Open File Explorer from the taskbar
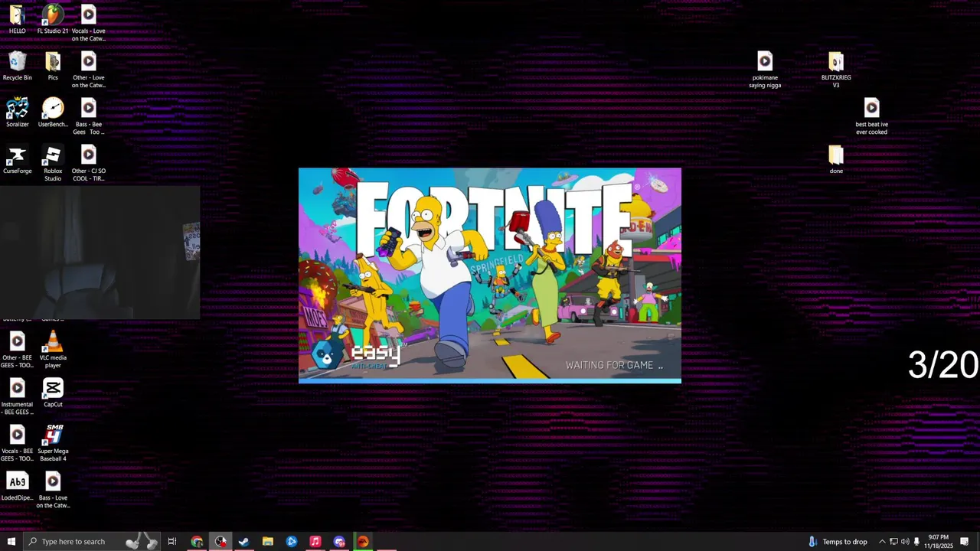 pos(268,542)
